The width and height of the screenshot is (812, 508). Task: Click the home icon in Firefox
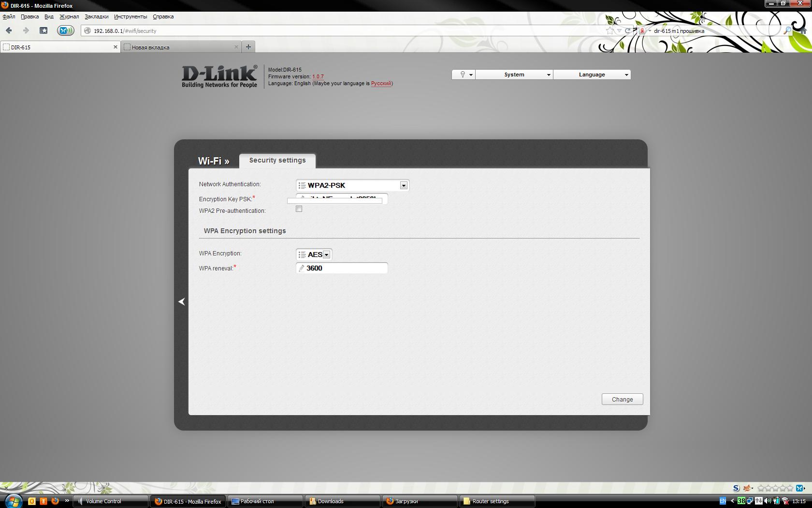(x=803, y=30)
